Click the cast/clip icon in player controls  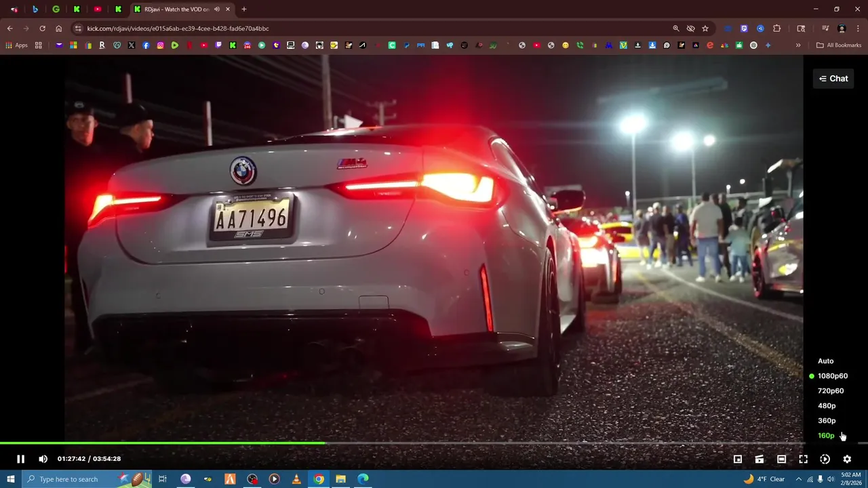759,459
